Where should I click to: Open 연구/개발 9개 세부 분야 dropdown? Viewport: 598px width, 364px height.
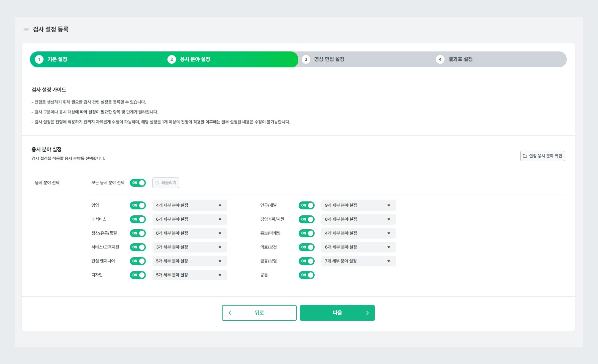pos(358,205)
